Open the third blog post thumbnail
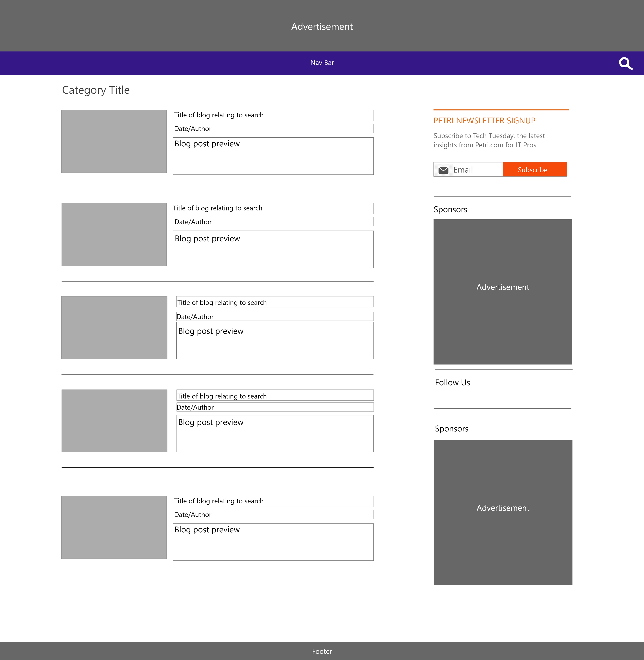The width and height of the screenshot is (644, 660). coord(114,327)
